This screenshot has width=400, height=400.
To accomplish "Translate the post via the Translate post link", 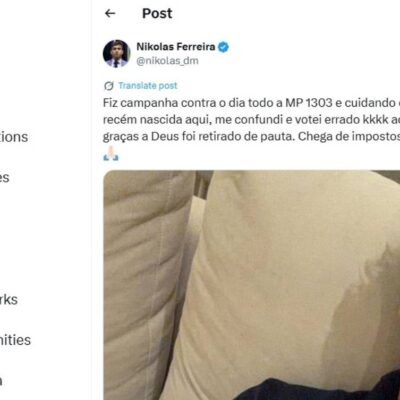I will pos(148,86).
